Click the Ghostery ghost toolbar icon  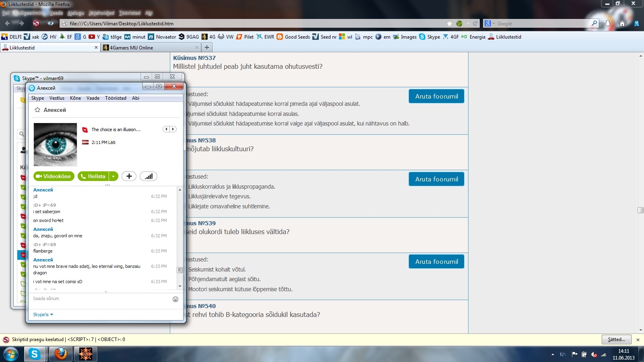click(x=636, y=23)
